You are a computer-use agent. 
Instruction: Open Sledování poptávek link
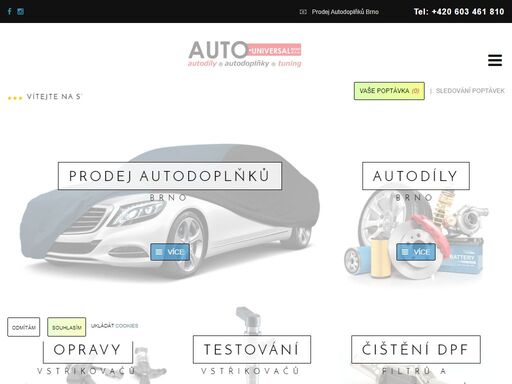[470, 91]
